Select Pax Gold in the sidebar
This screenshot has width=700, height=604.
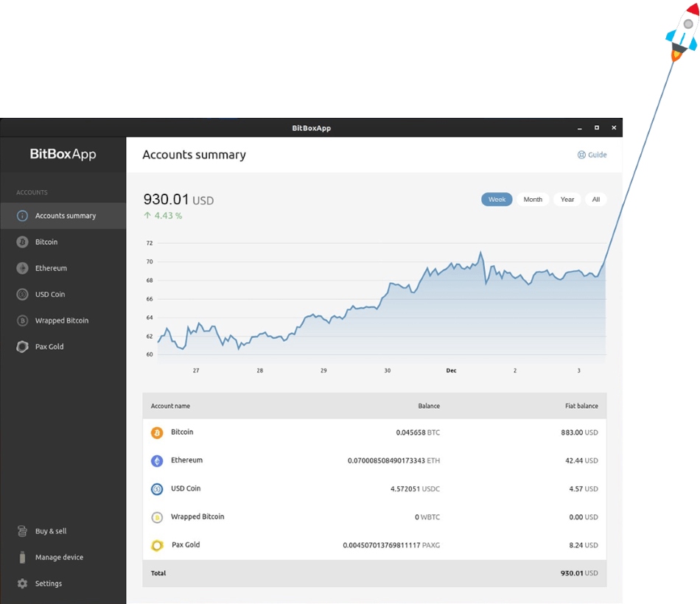pos(63,347)
